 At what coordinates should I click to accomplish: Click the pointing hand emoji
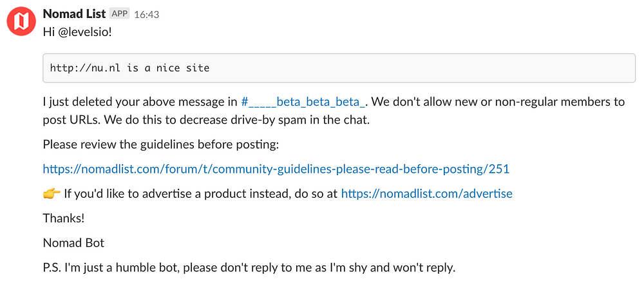tap(51, 193)
